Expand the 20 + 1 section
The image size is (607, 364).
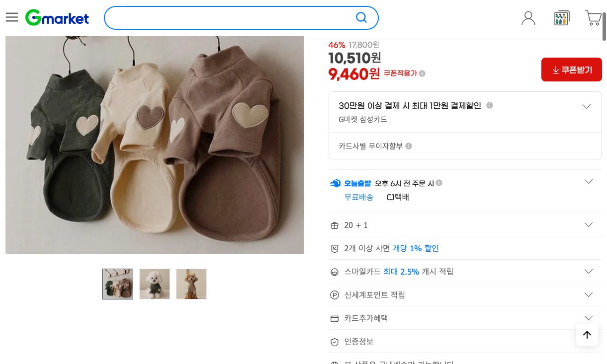point(589,224)
